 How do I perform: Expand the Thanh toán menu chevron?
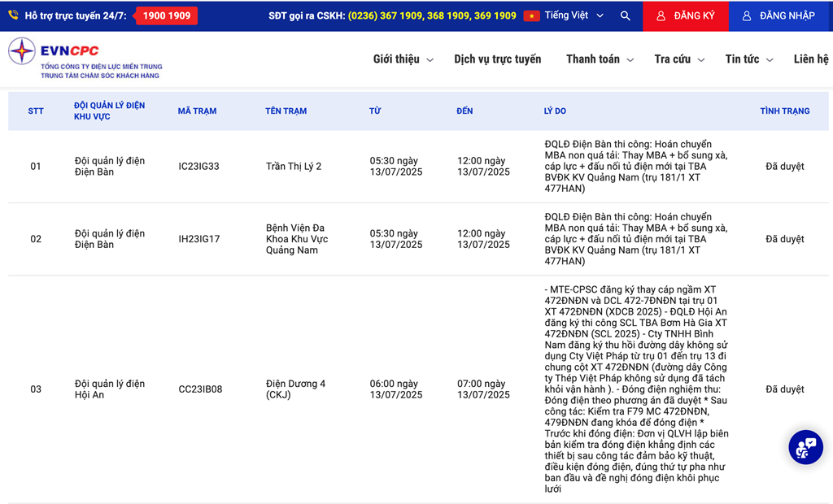point(630,60)
